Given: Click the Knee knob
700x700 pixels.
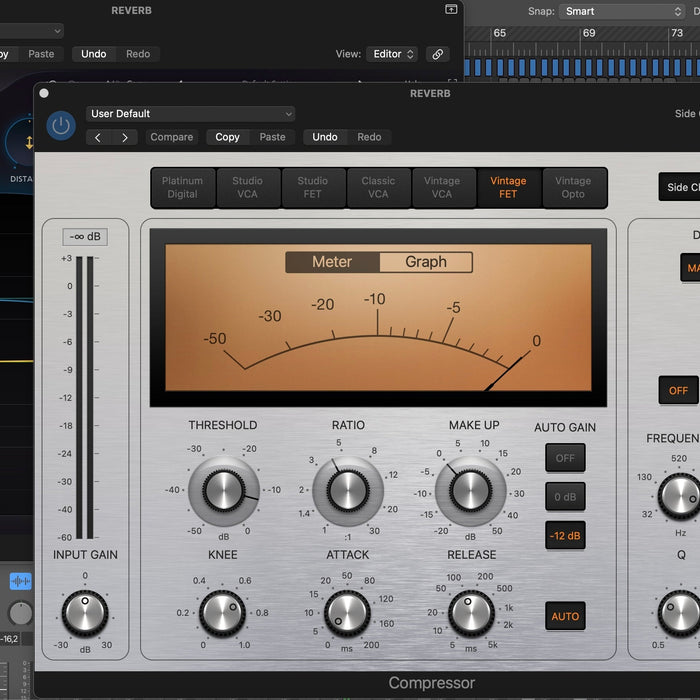Looking at the screenshot, I should (x=222, y=613).
